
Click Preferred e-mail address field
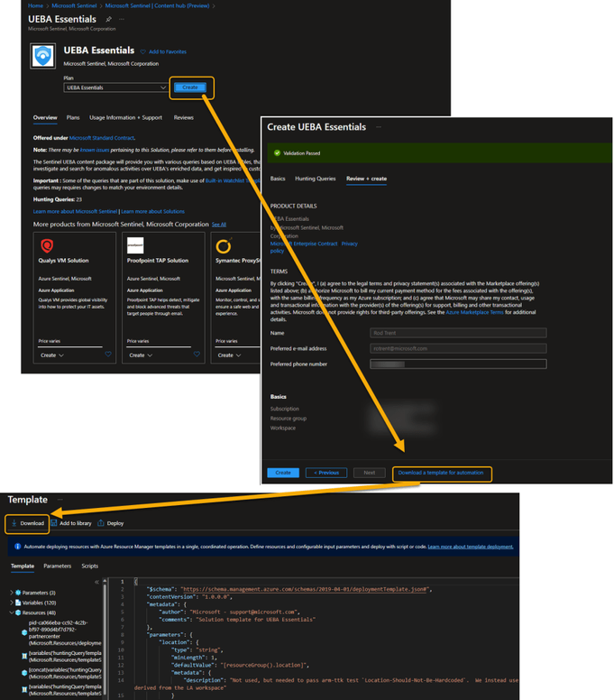(458, 349)
